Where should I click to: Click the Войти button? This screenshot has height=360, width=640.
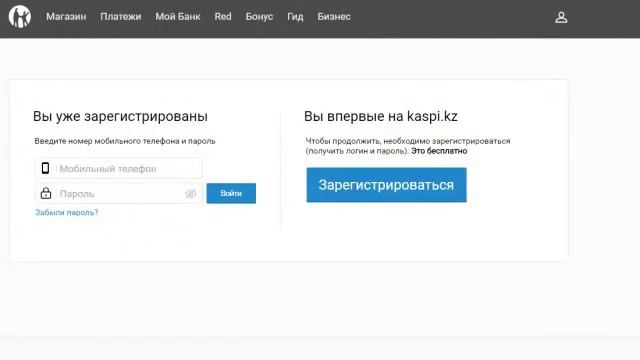(231, 193)
